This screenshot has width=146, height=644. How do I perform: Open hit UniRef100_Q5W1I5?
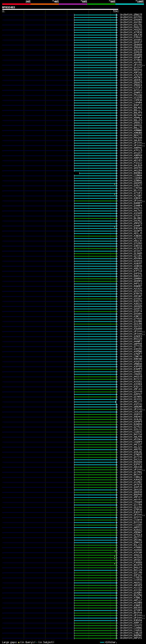[x=131, y=15]
